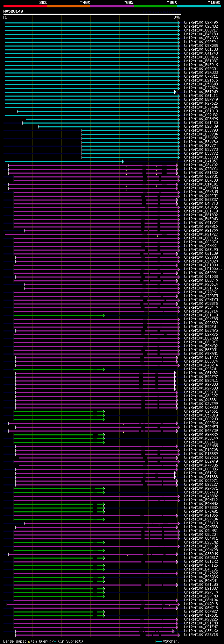
Task: Select the UniRef100_B2BFG9 label
Action: pyautogui.click(x=201, y=126)
